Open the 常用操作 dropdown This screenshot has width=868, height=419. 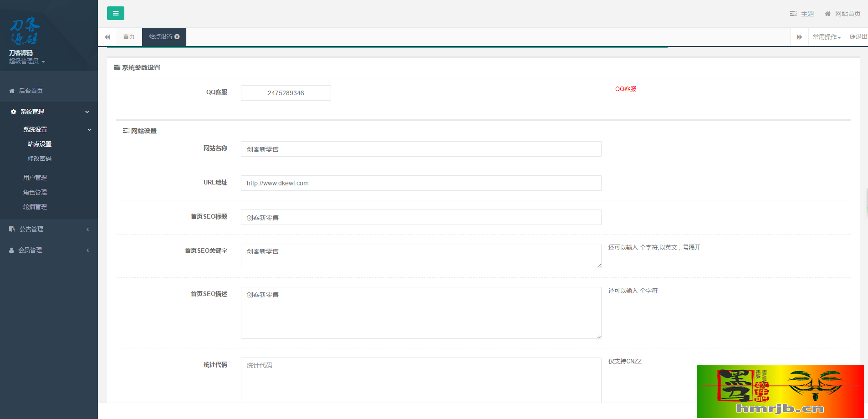pyautogui.click(x=827, y=37)
